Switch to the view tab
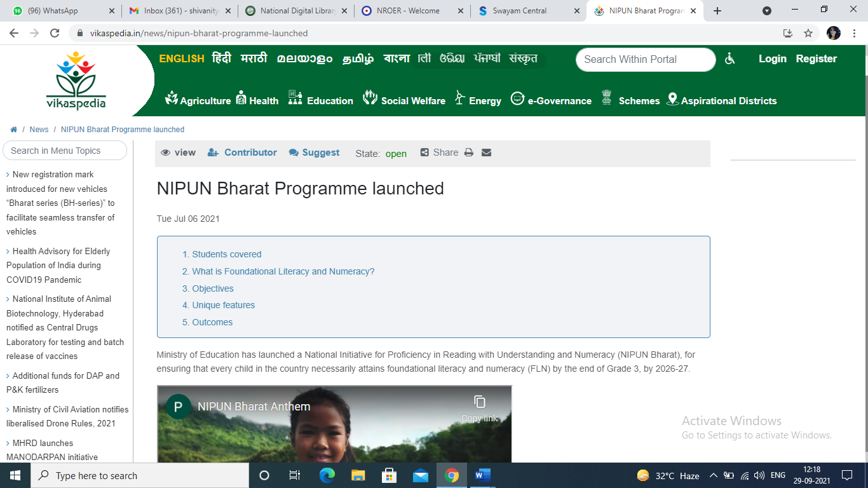 [x=179, y=152]
